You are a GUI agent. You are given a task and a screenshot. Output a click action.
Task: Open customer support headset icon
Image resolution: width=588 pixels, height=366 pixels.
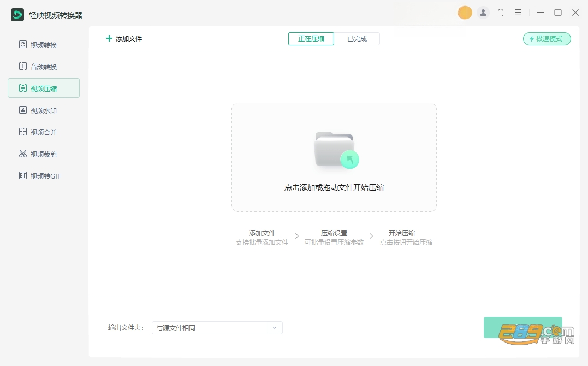(x=501, y=13)
